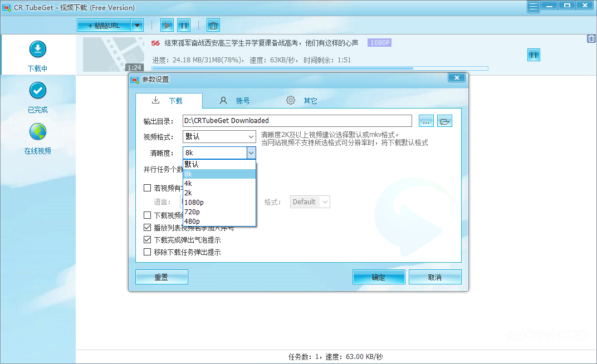Click the toolbar trash delete icon

click(x=213, y=26)
